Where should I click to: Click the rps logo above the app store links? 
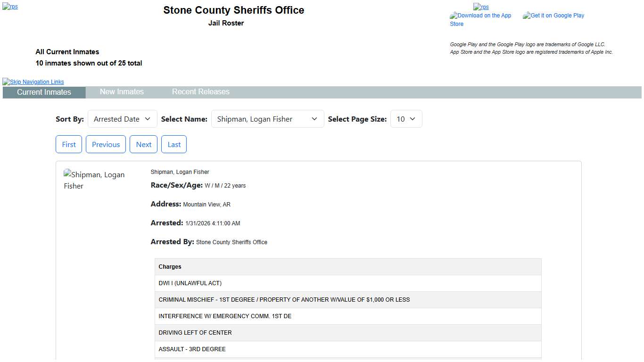click(481, 7)
